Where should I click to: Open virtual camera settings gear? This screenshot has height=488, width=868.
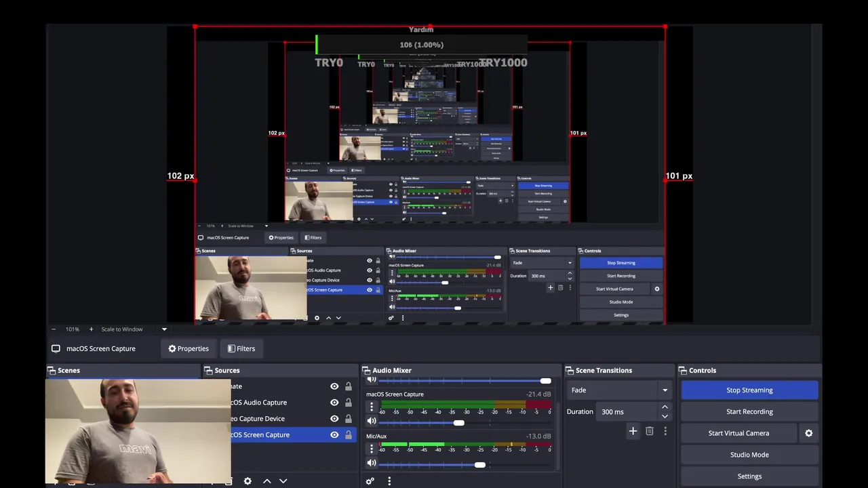pyautogui.click(x=809, y=433)
